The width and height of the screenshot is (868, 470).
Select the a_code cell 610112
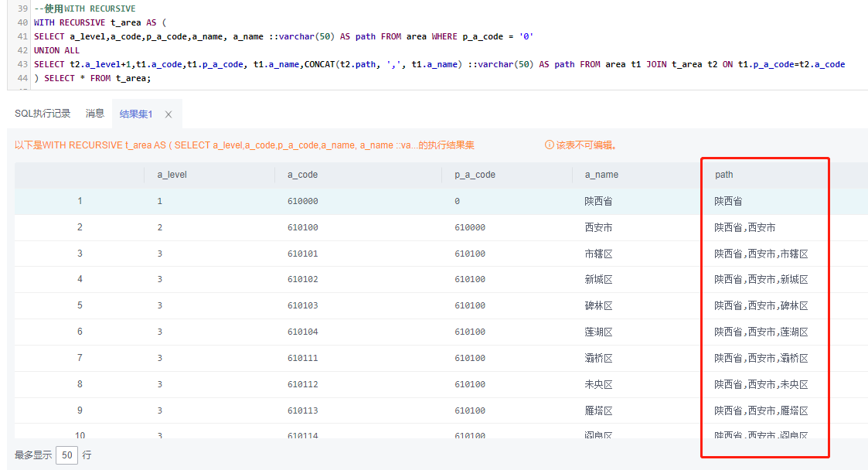[303, 384]
